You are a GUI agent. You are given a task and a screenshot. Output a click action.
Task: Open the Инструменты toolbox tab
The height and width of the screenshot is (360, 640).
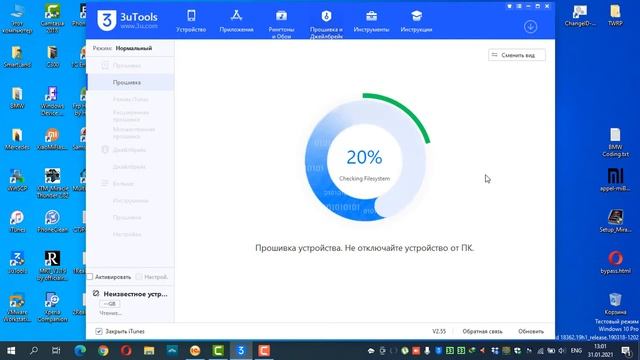pyautogui.click(x=371, y=21)
